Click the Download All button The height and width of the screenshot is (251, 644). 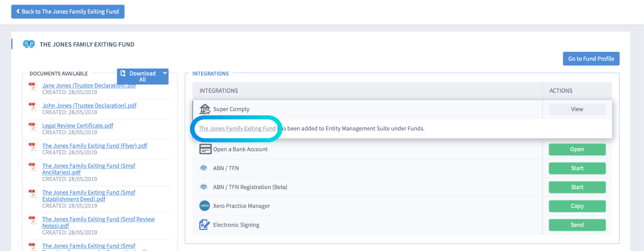[x=143, y=76]
